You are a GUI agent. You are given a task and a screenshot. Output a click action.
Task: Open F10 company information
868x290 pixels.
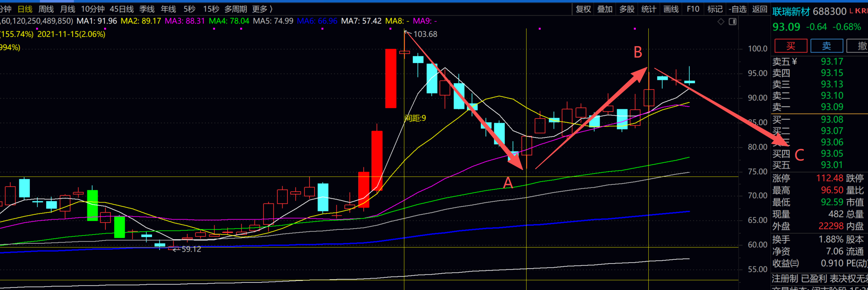[x=693, y=9]
